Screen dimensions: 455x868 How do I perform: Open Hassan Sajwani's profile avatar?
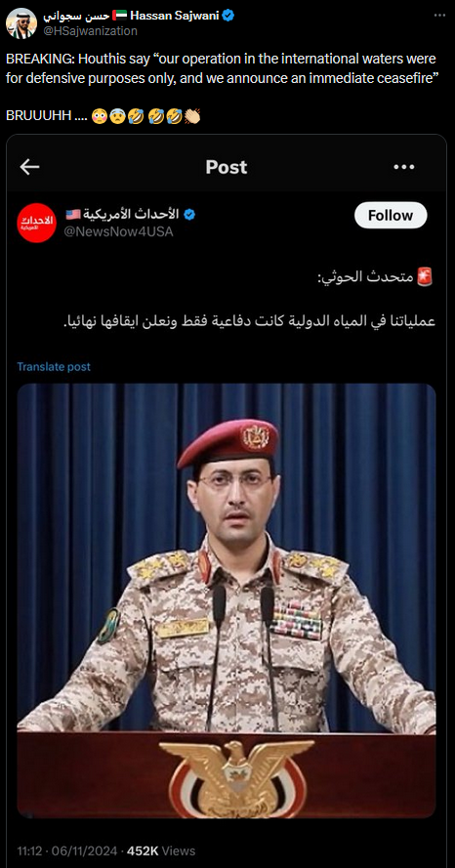coord(21,23)
